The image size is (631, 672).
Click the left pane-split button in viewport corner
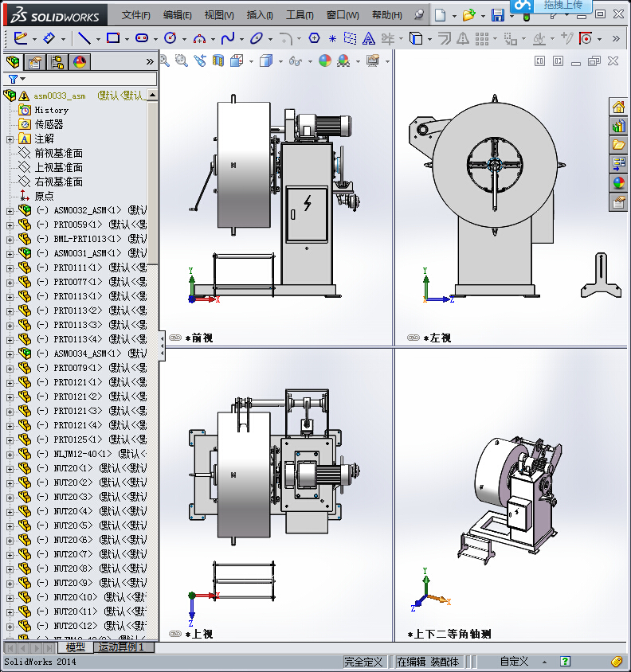click(x=539, y=61)
